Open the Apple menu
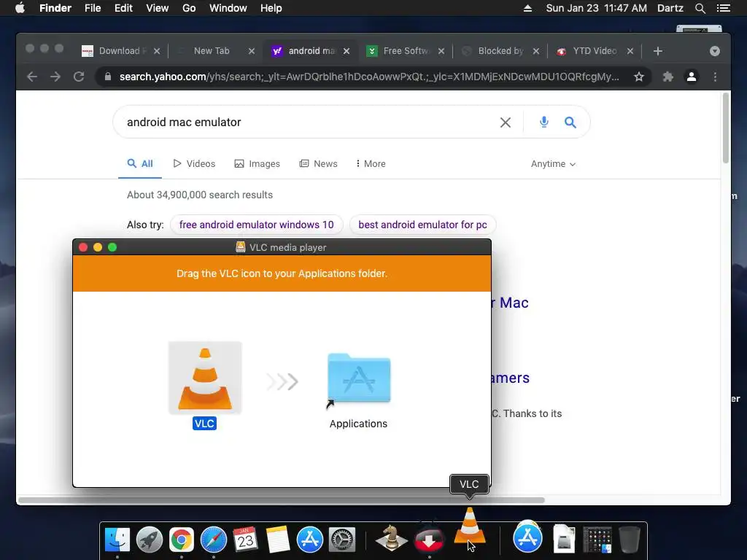Viewport: 747px width, 560px height. (20, 8)
